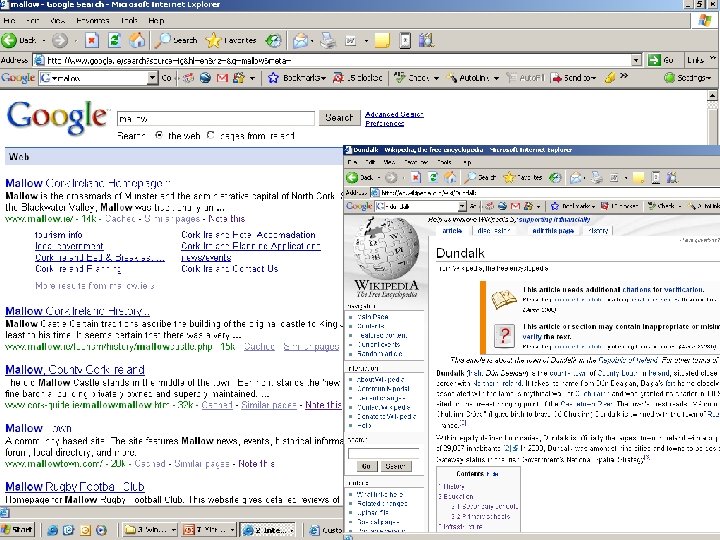Open Google Toolbar search box dropdown
Screen dimensions: 720x540
(152, 78)
